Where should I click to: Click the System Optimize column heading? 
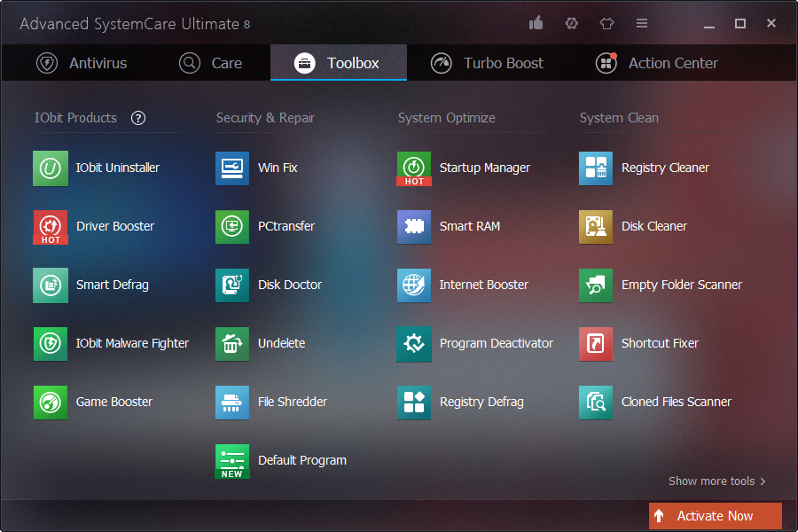pyautogui.click(x=446, y=118)
